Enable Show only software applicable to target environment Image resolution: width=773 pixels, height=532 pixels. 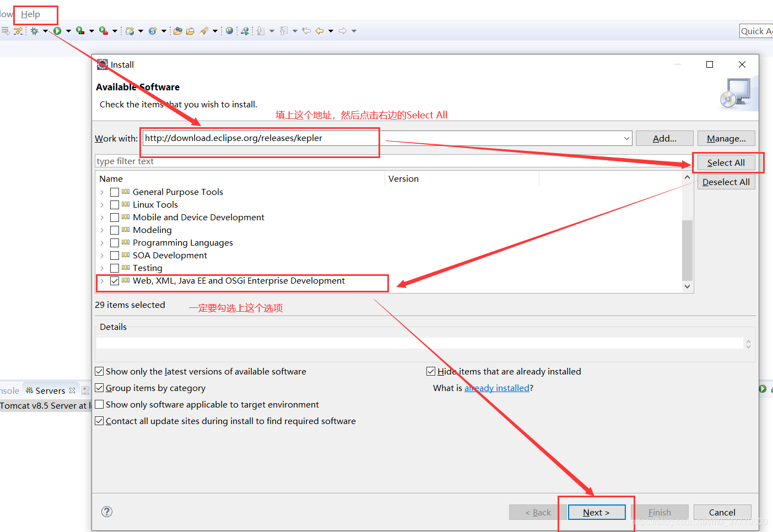coord(99,404)
